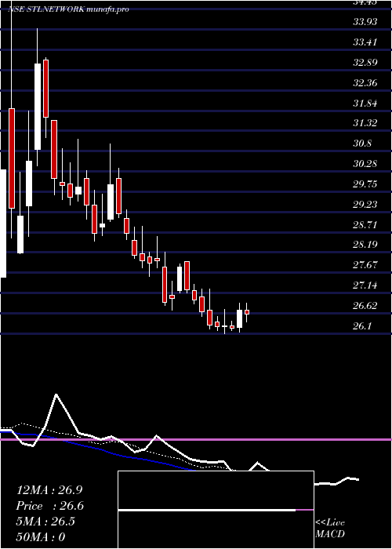The image size is (392, 549).
Task: Click the peak of the thick white indicator line
Action: click(x=56, y=394)
